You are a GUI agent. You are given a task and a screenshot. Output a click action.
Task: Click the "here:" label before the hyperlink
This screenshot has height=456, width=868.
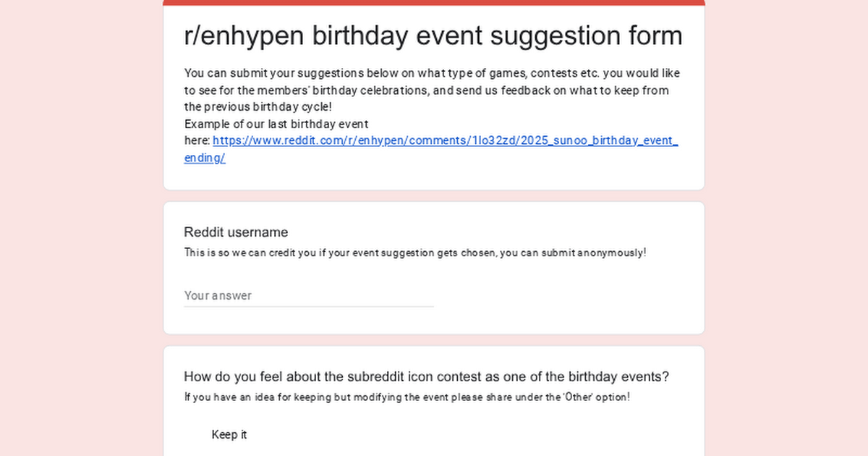point(194,140)
